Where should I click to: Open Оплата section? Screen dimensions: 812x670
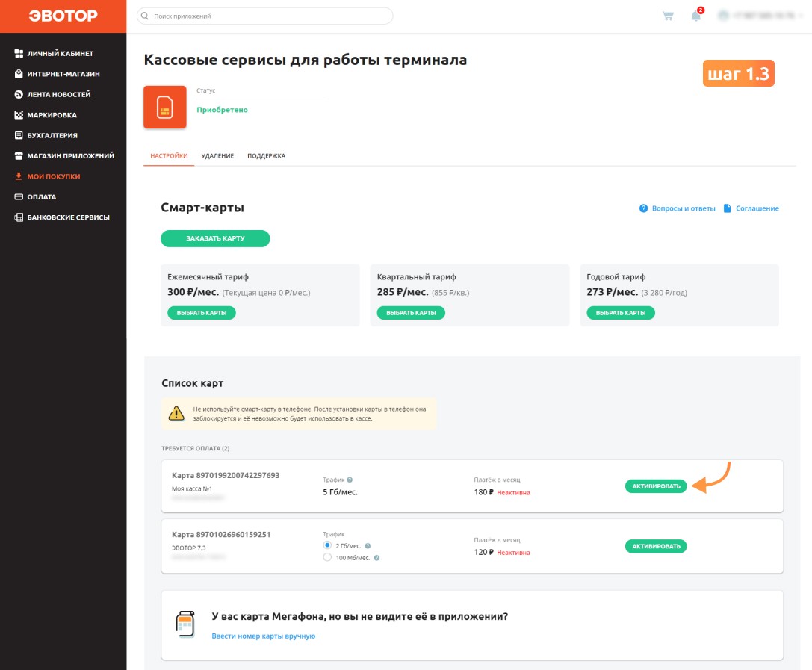pos(41,196)
